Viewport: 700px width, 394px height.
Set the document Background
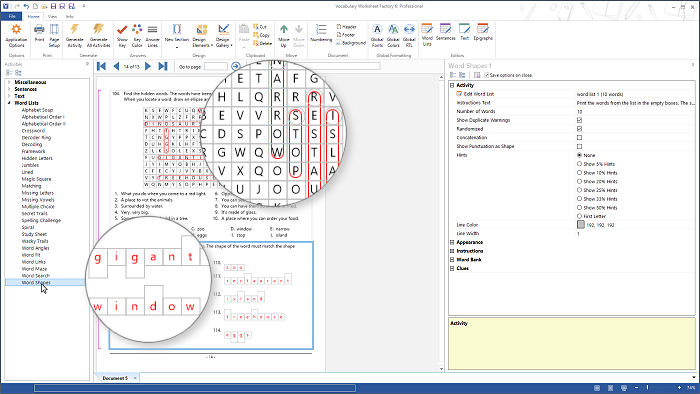pos(351,43)
